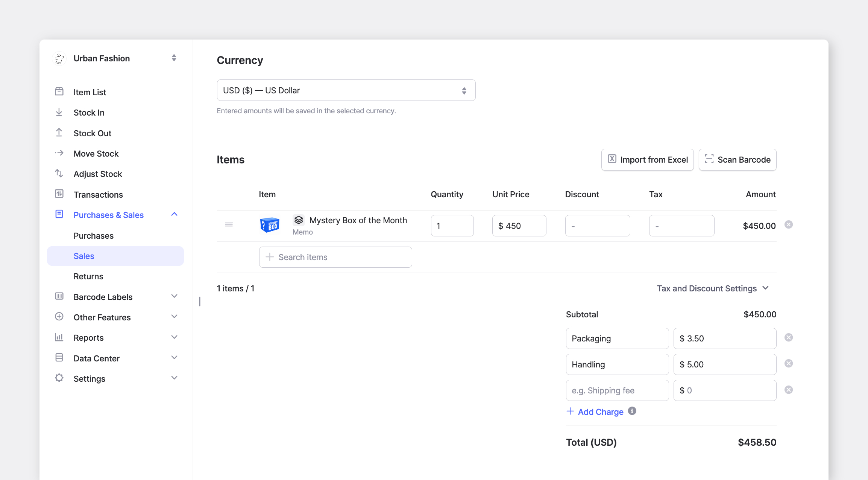Screen dimensions: 868x480
Task: Click the Item List box icon
Action: pyautogui.click(x=59, y=91)
